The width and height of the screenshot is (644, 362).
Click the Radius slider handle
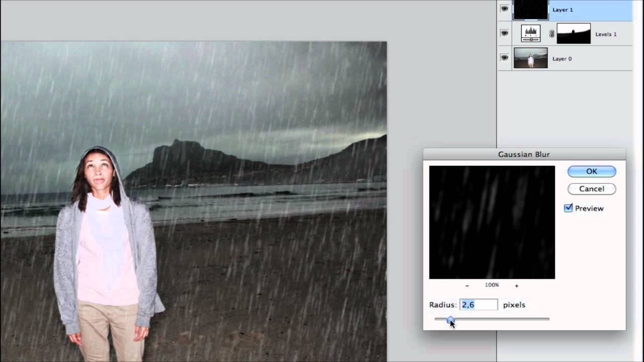[x=450, y=320]
